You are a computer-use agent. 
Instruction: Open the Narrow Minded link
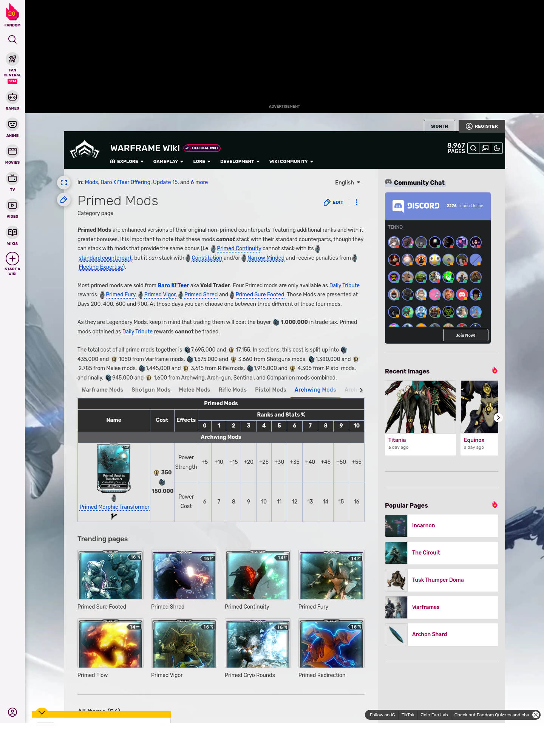pyautogui.click(x=266, y=258)
